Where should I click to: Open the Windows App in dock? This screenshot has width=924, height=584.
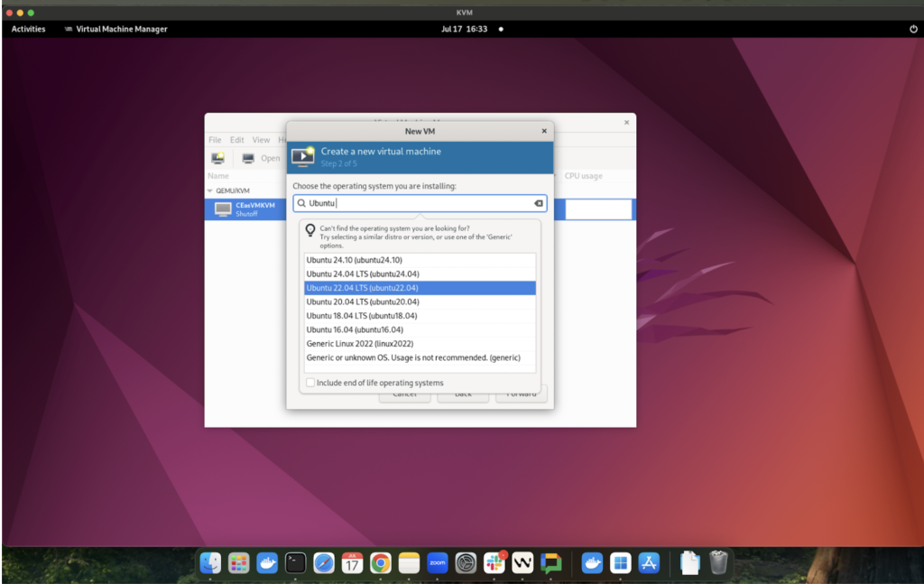(x=620, y=562)
